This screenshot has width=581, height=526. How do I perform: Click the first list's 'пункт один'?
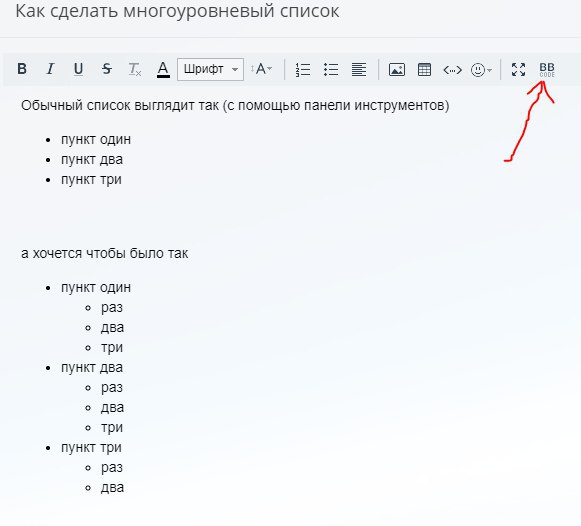(96, 140)
